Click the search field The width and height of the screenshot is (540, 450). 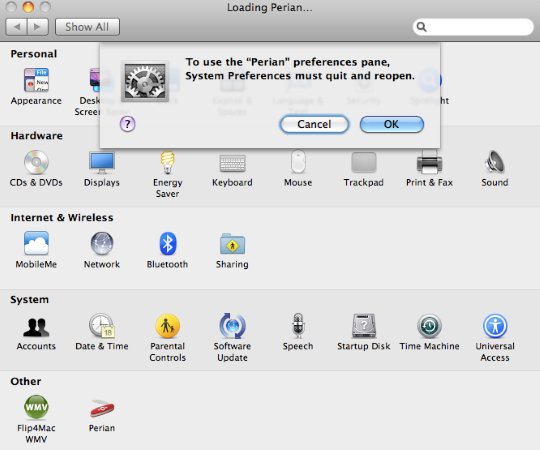(473, 27)
